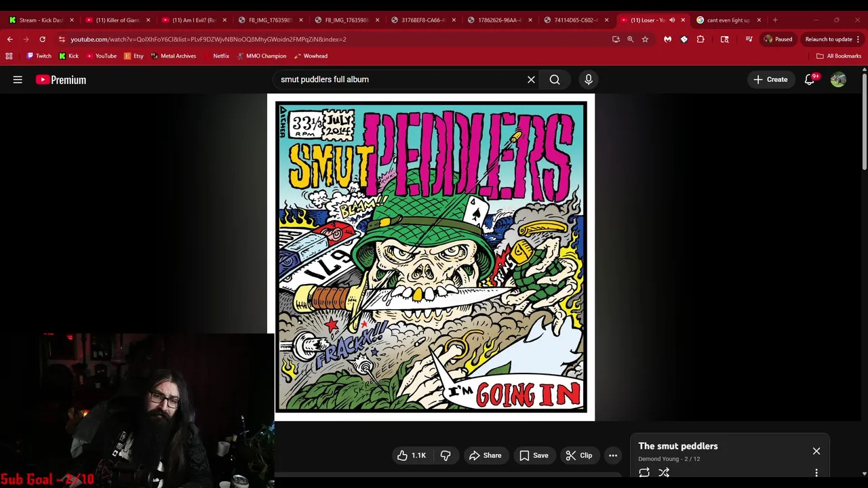Image resolution: width=868 pixels, height=488 pixels.
Task: Open the All Bookmarks folder
Action: pos(839,56)
